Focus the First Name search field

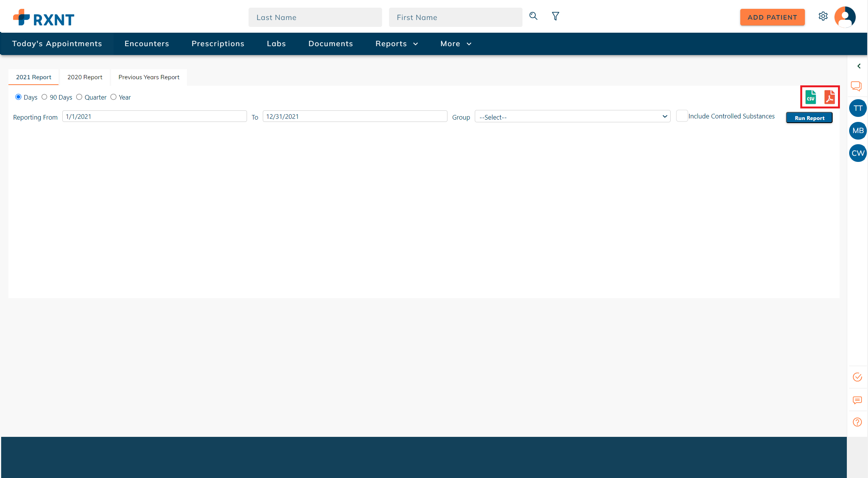pos(456,17)
